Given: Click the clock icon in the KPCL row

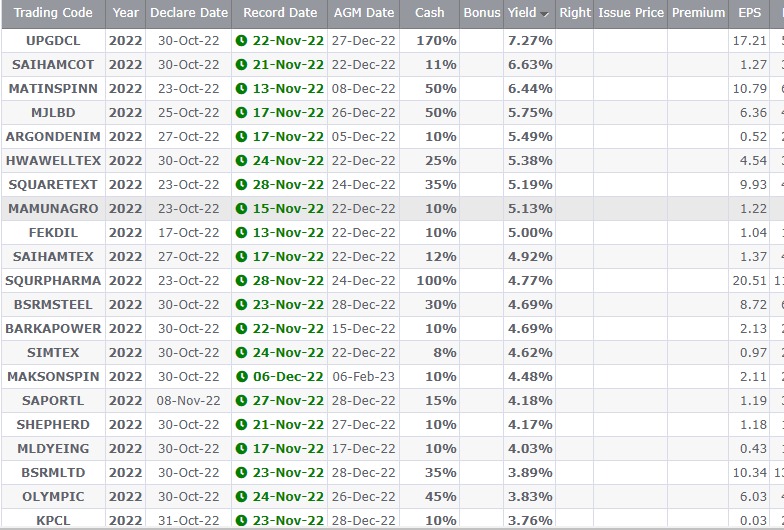Looking at the screenshot, I should click(x=241, y=521).
